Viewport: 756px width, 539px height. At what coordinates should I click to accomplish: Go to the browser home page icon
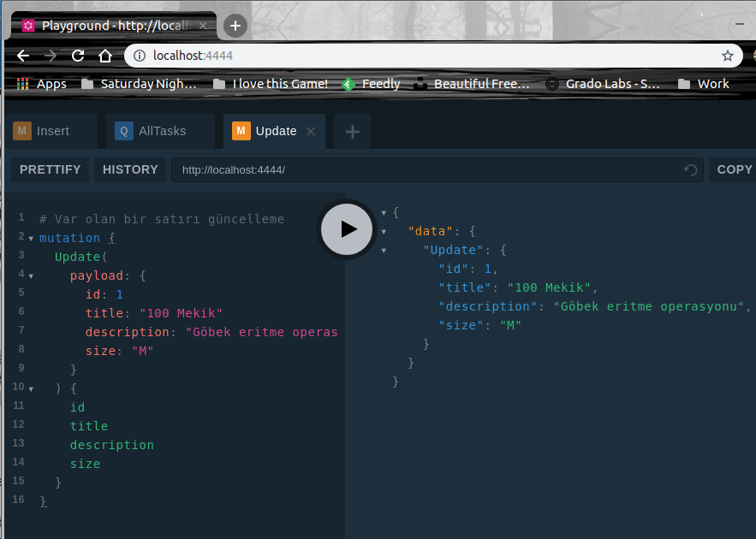tap(105, 56)
